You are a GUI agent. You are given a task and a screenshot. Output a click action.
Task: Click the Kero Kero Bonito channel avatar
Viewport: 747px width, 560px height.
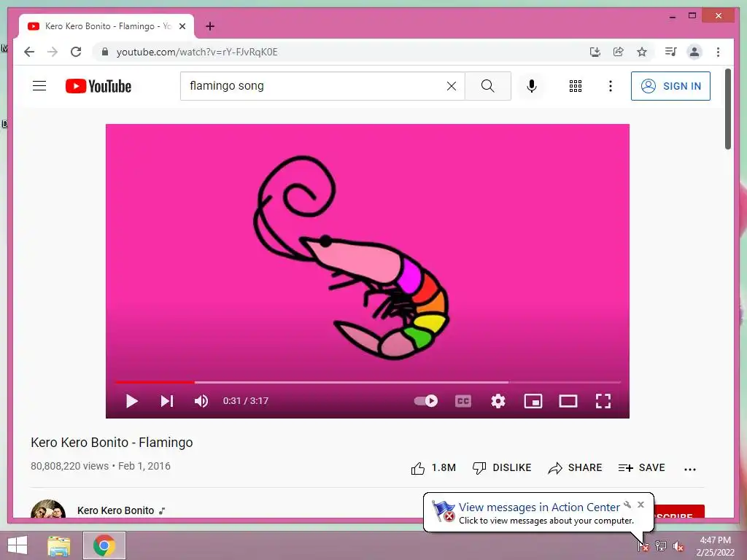(48, 508)
